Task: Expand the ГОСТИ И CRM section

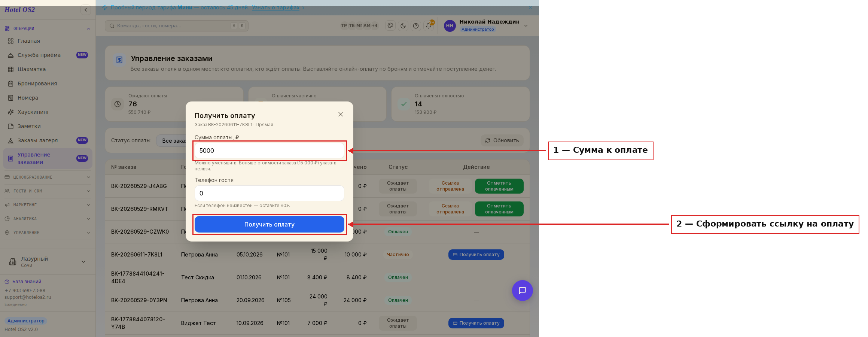Action: click(48, 191)
